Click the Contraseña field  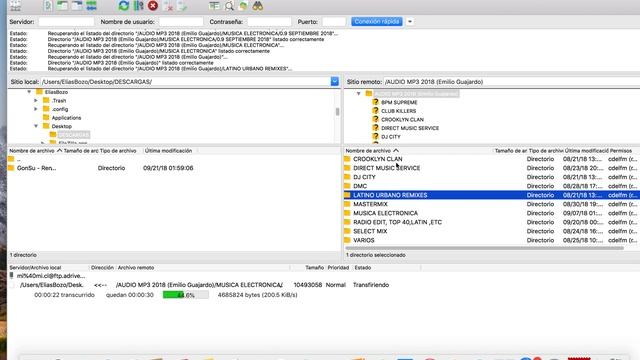269,22
